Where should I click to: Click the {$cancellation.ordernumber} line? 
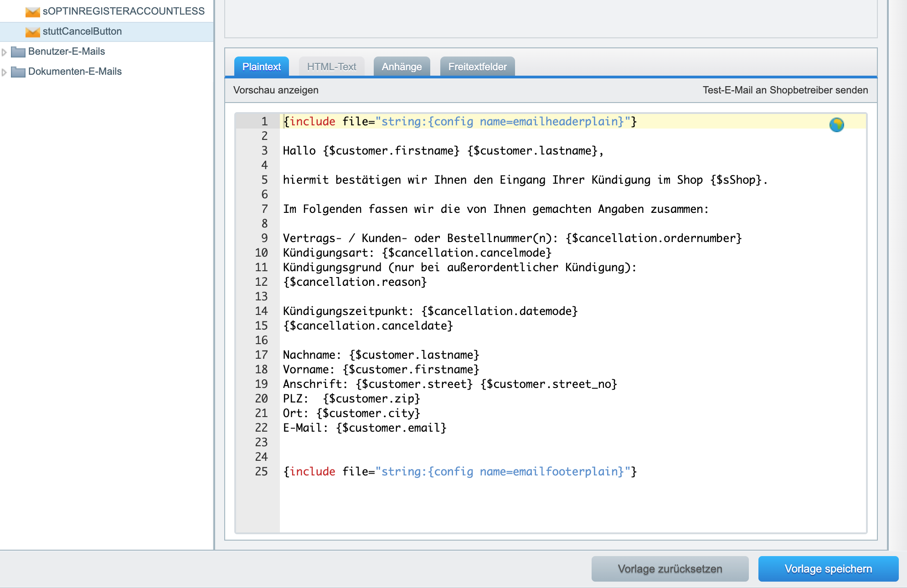point(512,238)
